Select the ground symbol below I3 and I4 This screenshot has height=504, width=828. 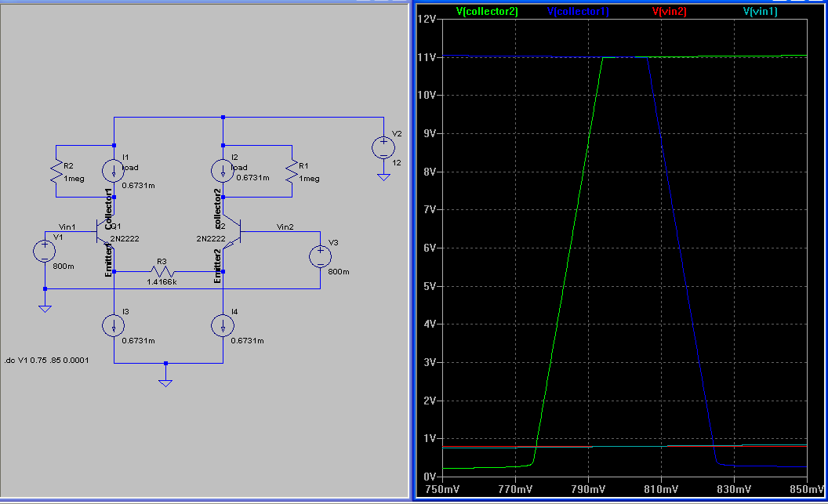(165, 383)
